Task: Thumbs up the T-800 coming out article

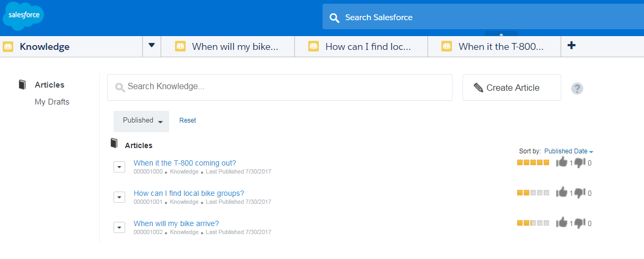Action: click(x=561, y=162)
